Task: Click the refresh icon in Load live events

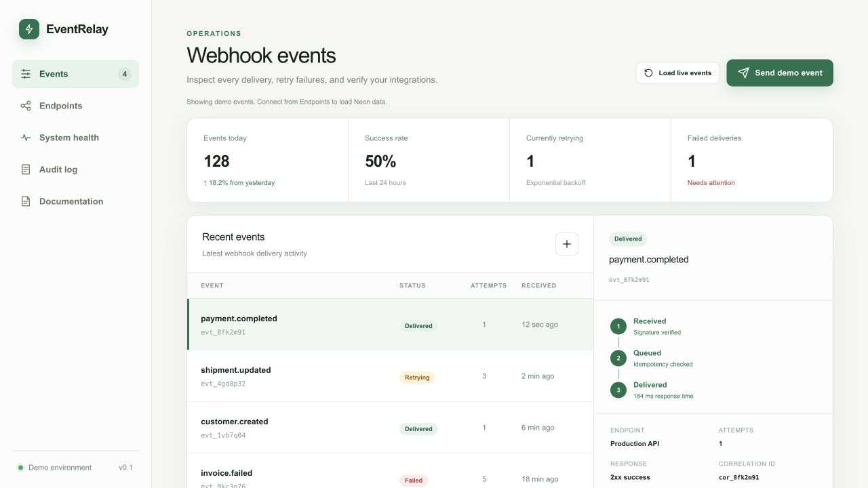Action: tap(649, 73)
